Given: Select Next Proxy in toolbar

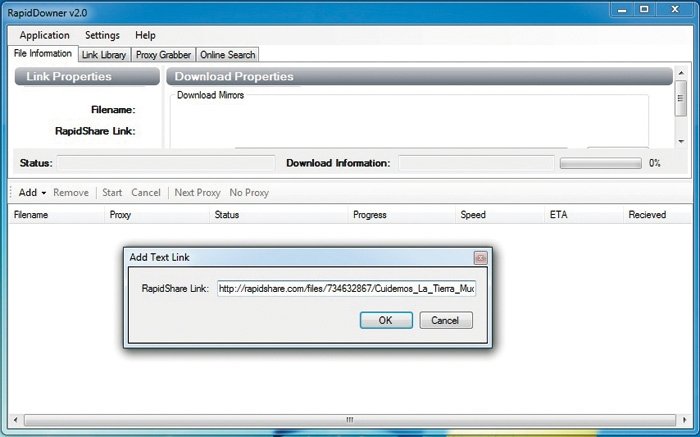Looking at the screenshot, I should (197, 193).
